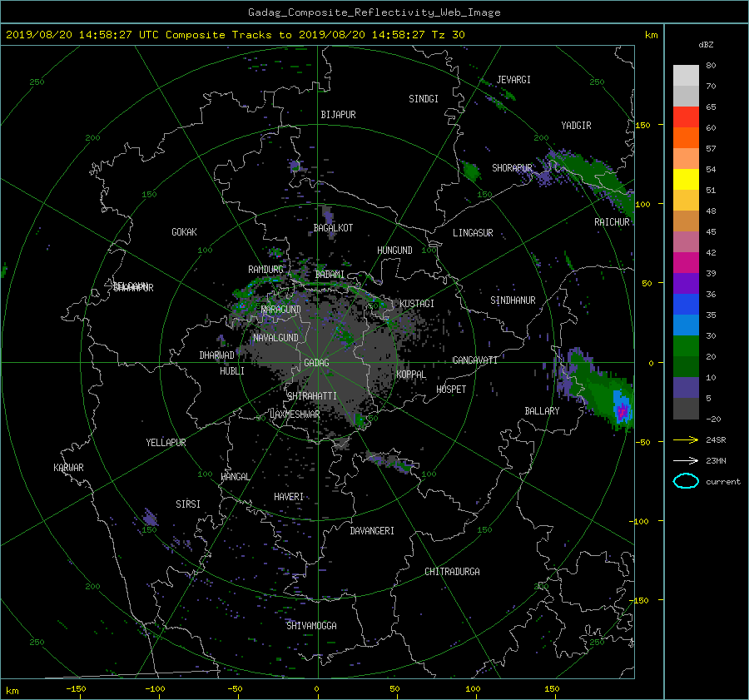Click the white 23MN arrow legend icon
749x700 pixels.
[x=686, y=460]
